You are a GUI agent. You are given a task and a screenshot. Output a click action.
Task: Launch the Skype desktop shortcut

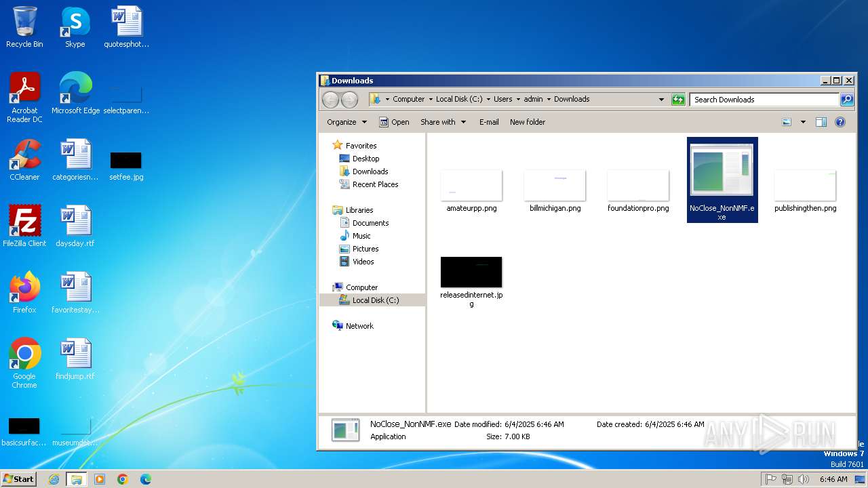click(x=75, y=27)
